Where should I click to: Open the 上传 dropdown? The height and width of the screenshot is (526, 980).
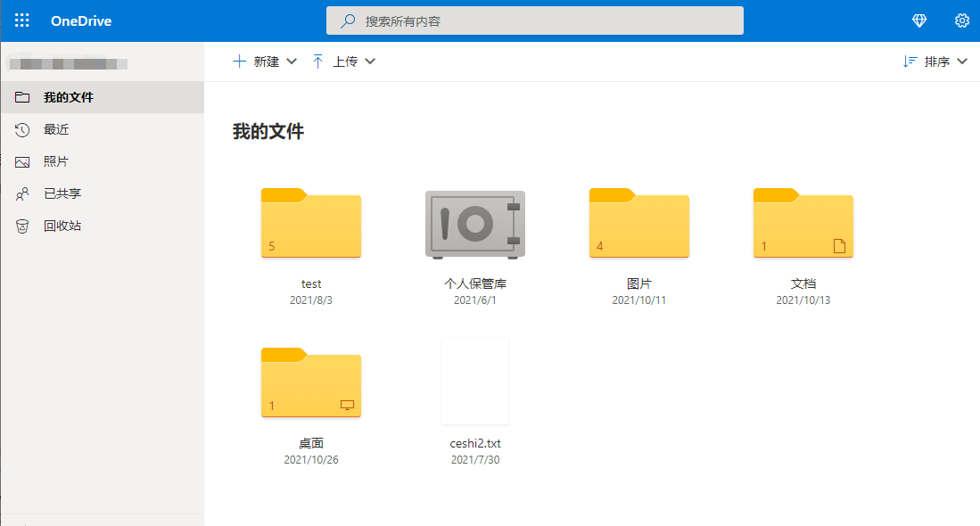(x=343, y=62)
